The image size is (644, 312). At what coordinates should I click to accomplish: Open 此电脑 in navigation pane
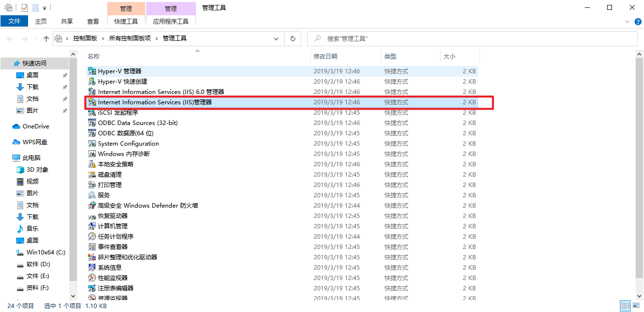click(32, 158)
